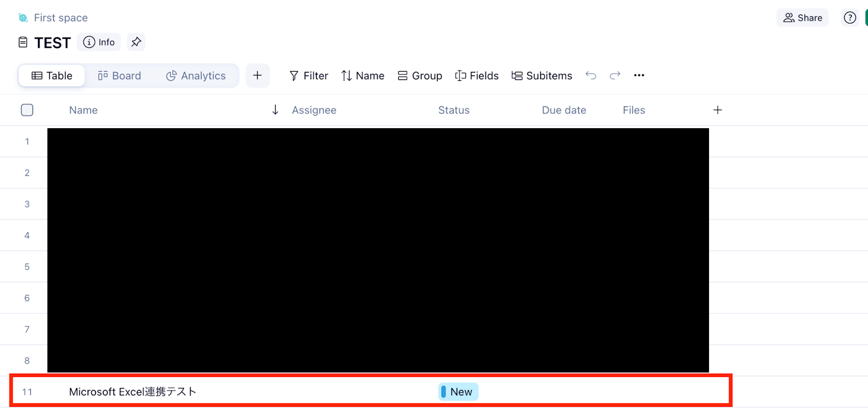Click the undo arrow icon
Viewport: 868px width, 409px height.
click(x=591, y=75)
